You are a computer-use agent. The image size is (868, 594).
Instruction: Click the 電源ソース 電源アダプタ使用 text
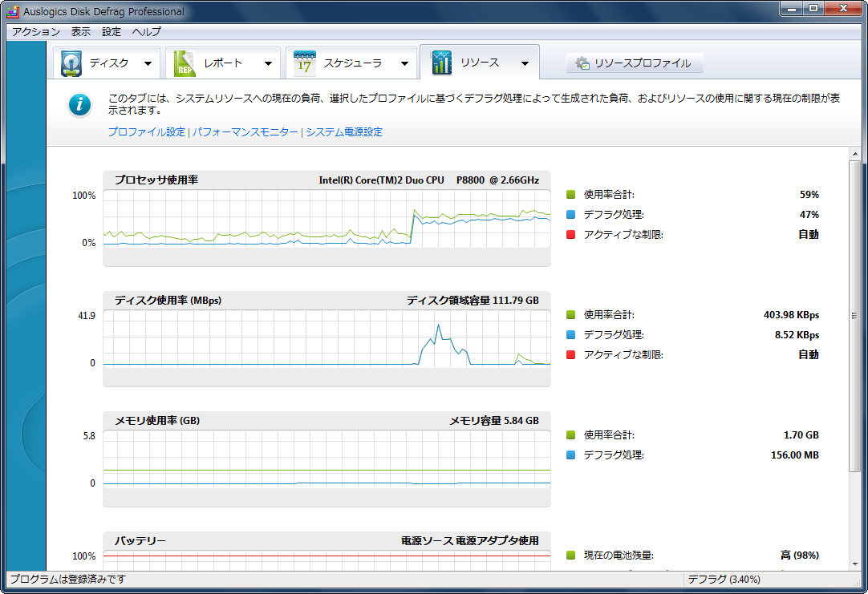click(x=470, y=541)
